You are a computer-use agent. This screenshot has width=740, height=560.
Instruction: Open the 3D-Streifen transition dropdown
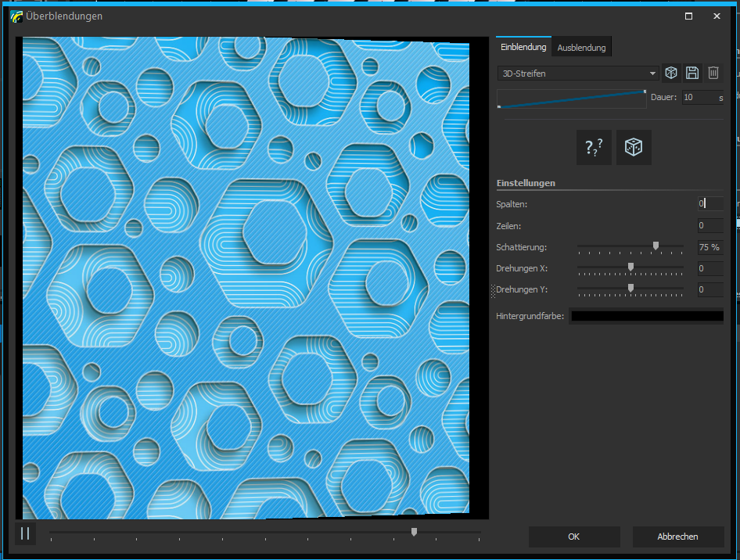pyautogui.click(x=577, y=74)
